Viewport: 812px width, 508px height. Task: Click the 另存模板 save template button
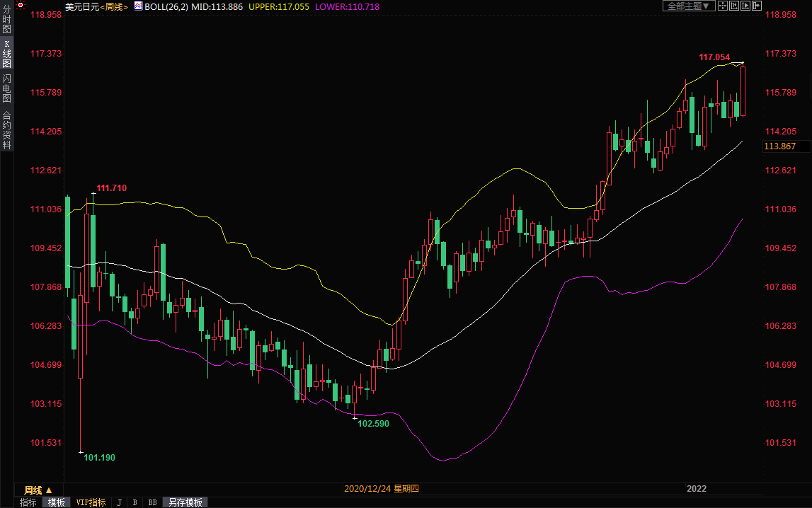click(185, 502)
